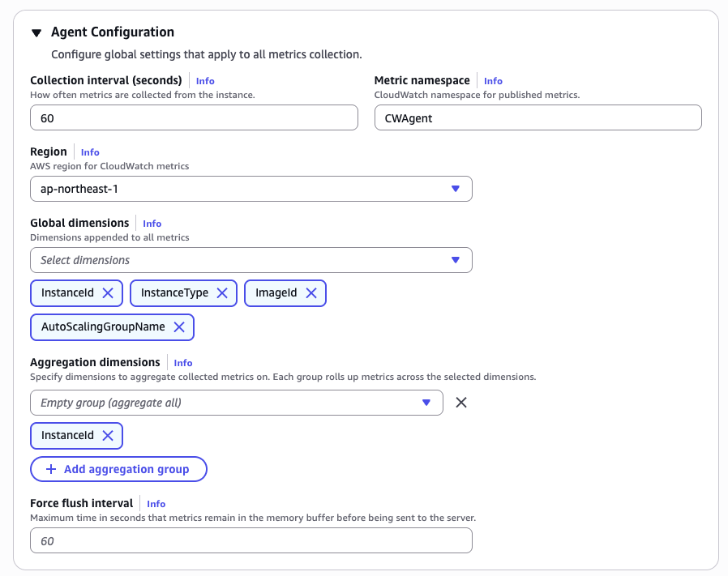Viewport: 728px width, 576px height.
Task: Click the Collection interval input field
Action: [194, 117]
